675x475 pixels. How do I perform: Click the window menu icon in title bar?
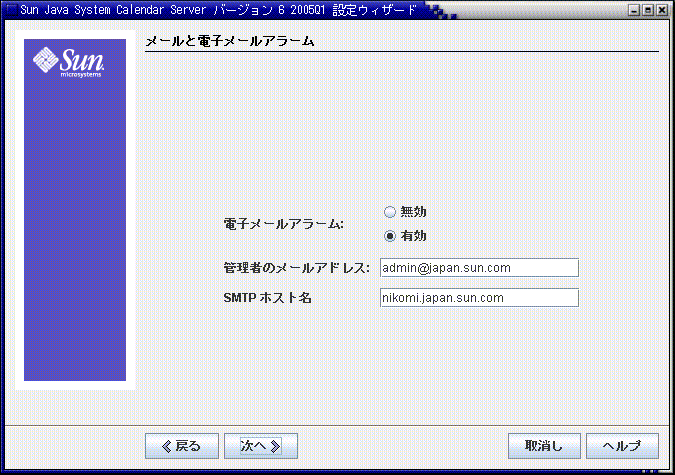coord(11,9)
